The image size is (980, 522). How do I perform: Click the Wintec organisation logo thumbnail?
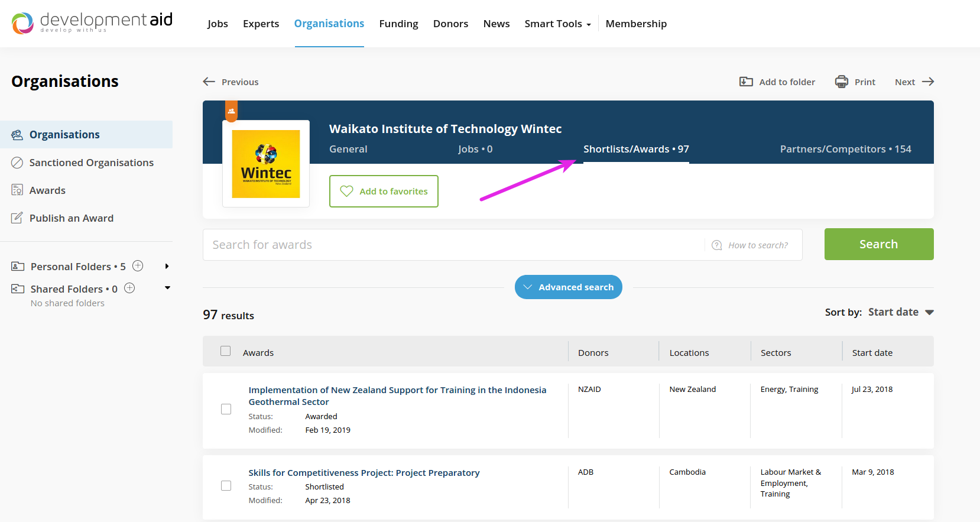point(266,164)
